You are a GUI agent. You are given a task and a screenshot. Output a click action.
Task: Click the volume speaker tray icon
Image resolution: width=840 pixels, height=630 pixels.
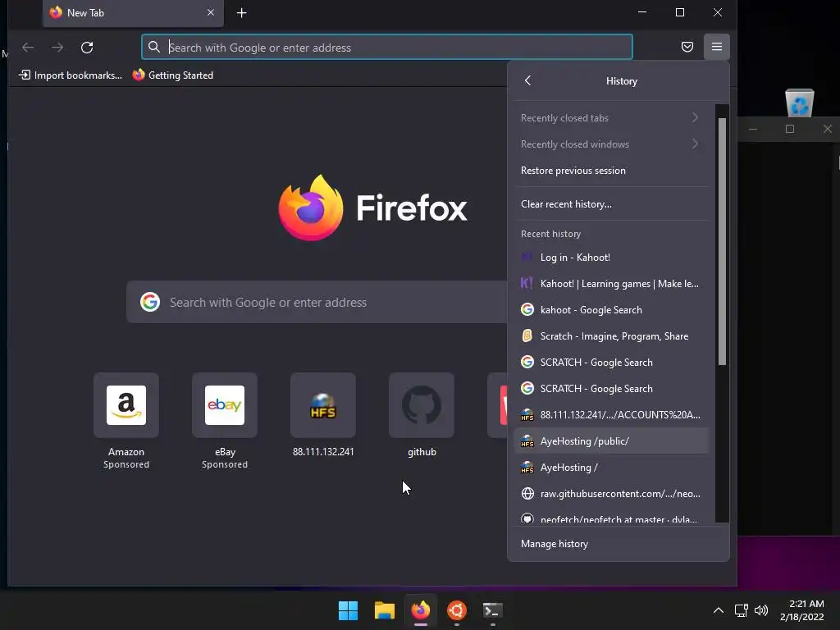[760, 610]
